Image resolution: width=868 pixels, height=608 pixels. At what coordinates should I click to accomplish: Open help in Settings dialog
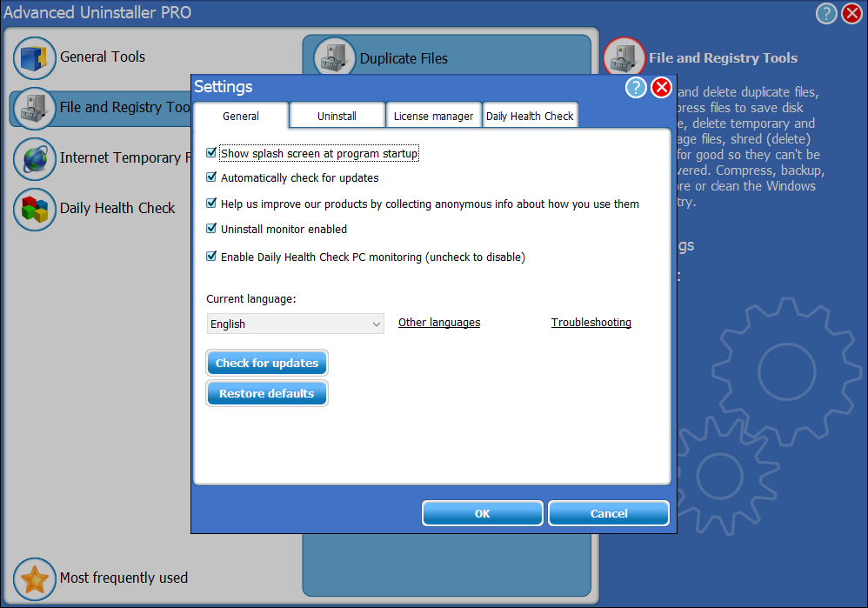click(636, 88)
